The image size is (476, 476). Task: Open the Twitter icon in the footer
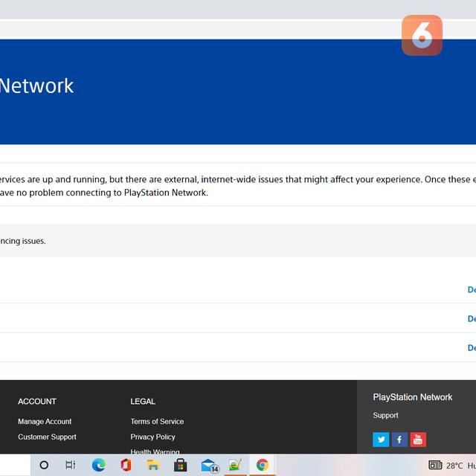click(381, 440)
